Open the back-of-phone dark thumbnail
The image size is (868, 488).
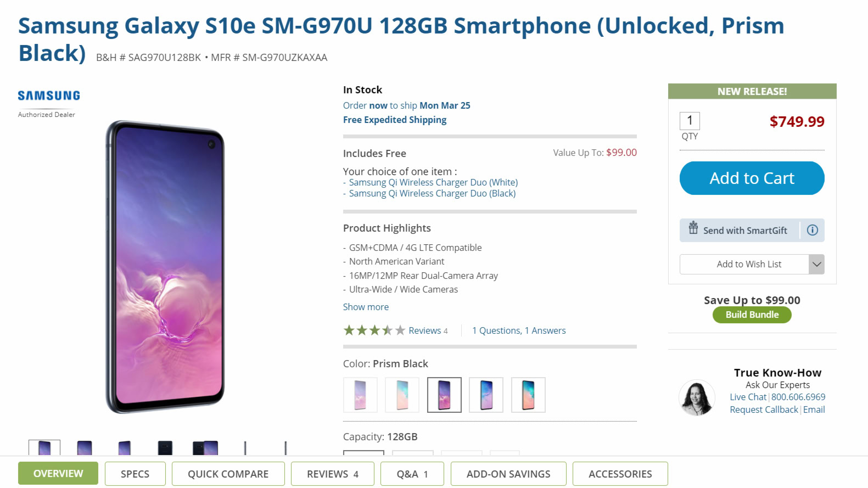point(165,448)
